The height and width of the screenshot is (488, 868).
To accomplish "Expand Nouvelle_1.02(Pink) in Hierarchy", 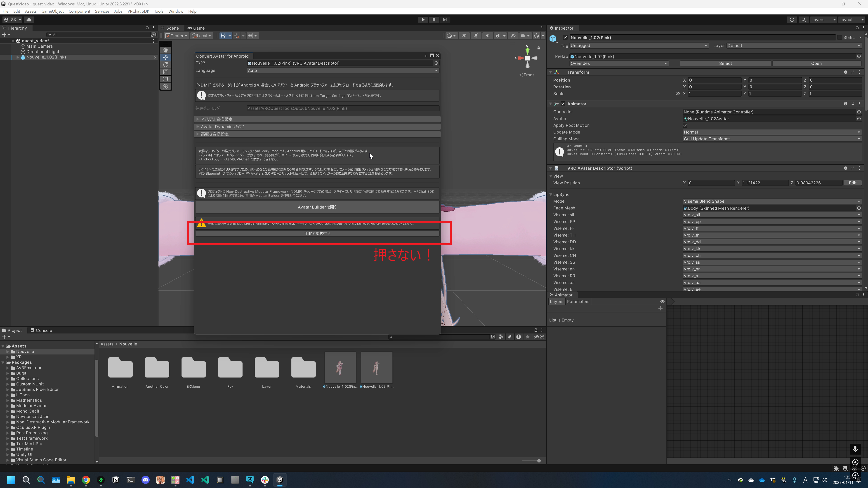I will tap(18, 57).
